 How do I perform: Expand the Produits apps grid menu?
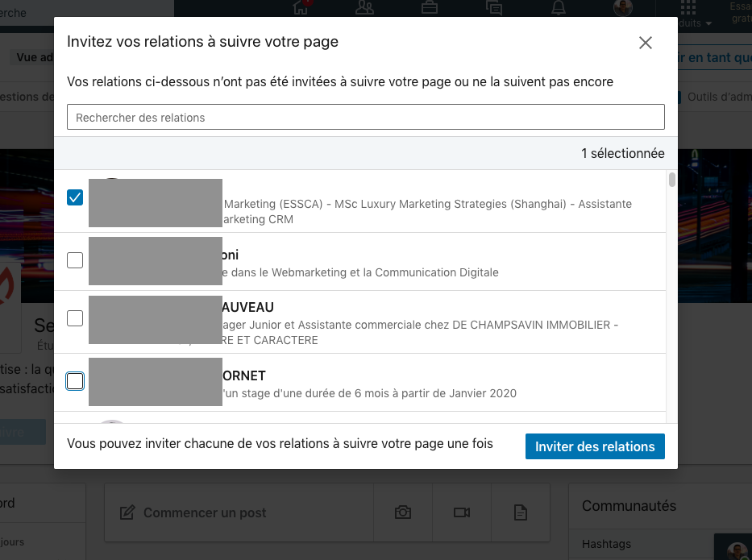pyautogui.click(x=689, y=12)
